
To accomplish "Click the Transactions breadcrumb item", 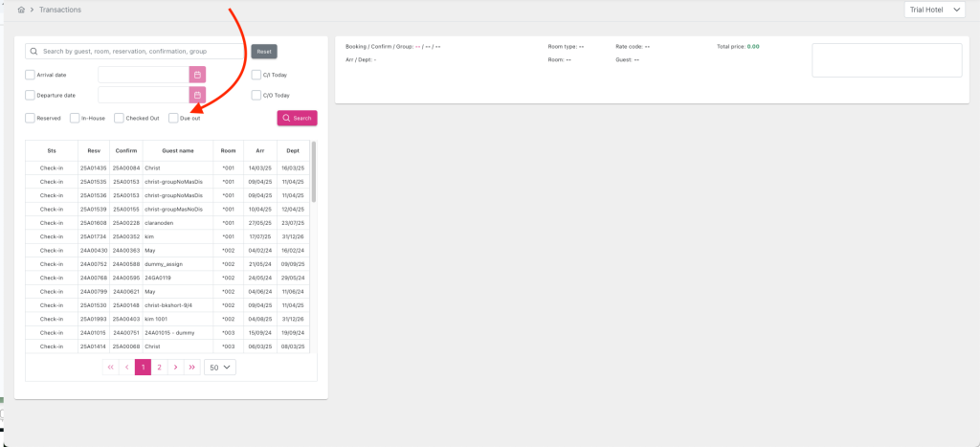I will (60, 10).
